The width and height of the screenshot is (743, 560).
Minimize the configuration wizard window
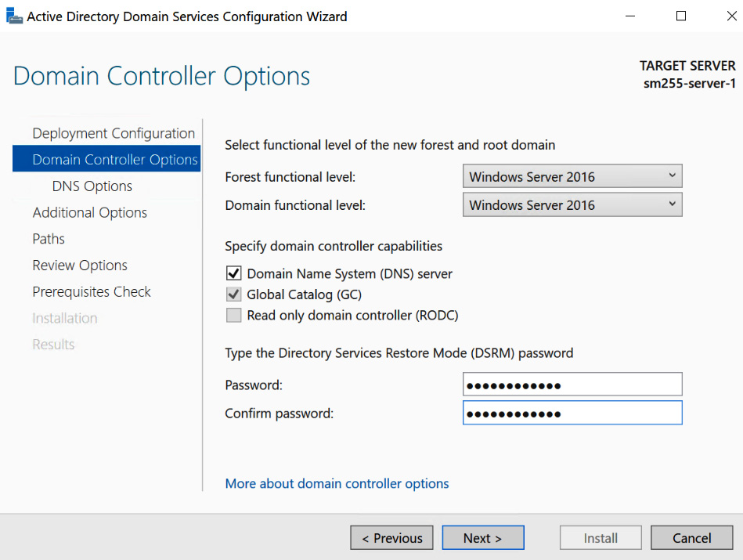pos(630,16)
